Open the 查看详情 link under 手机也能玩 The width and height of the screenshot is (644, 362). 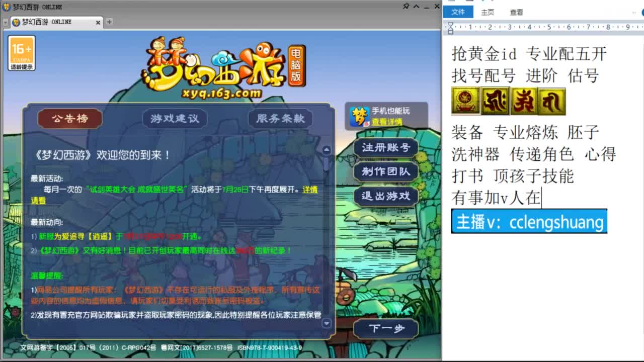coord(387,122)
